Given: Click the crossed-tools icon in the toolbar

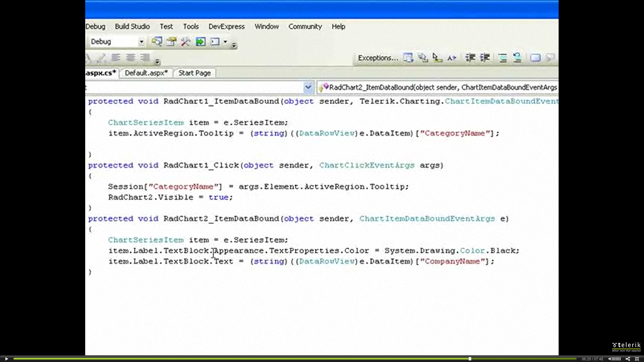Looking at the screenshot, I should coord(185,42).
